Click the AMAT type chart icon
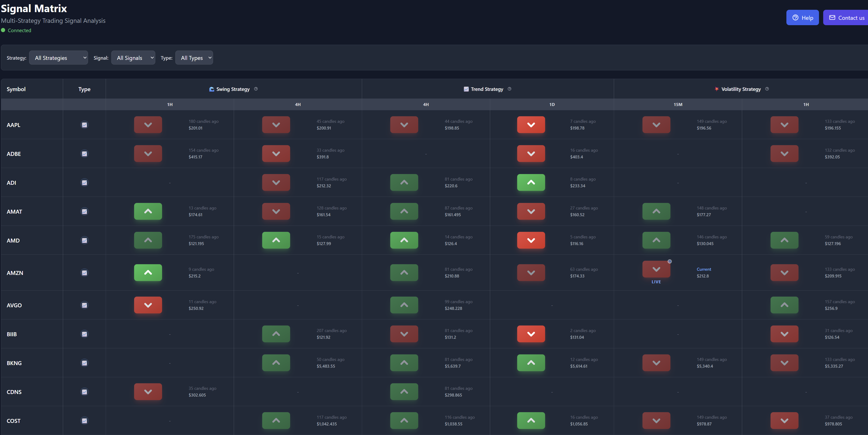868x435 pixels. tap(85, 212)
